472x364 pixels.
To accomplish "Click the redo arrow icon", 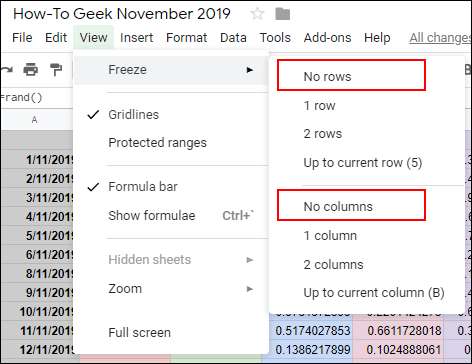I will (x=7, y=70).
